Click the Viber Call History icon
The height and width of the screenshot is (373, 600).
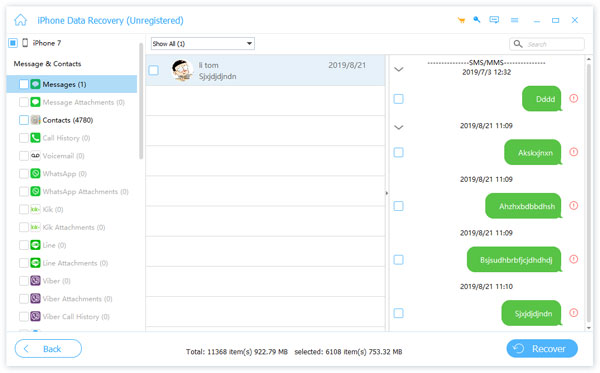(35, 316)
